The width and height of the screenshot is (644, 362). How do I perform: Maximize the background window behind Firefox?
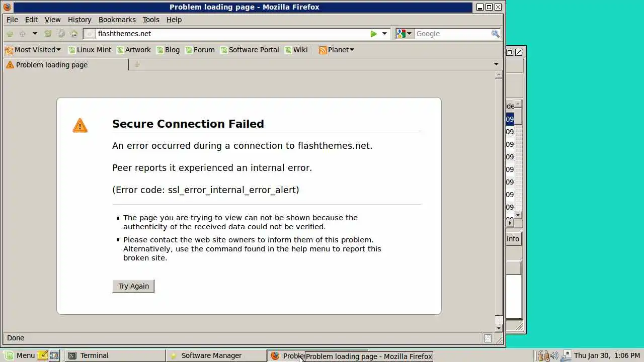click(x=510, y=52)
